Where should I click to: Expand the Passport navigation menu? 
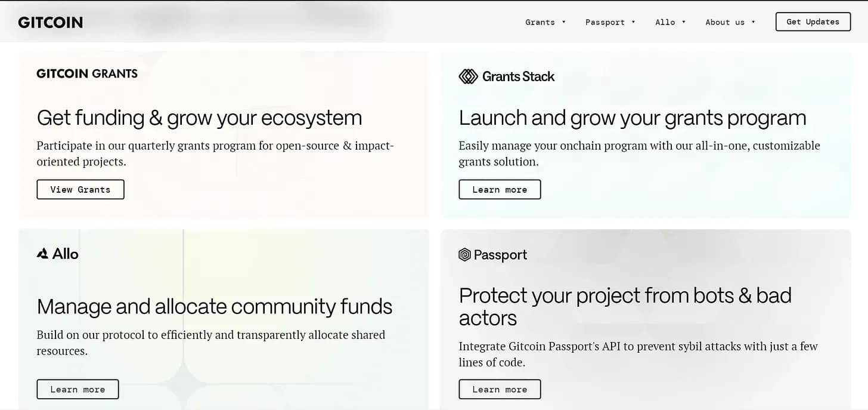[x=610, y=22]
